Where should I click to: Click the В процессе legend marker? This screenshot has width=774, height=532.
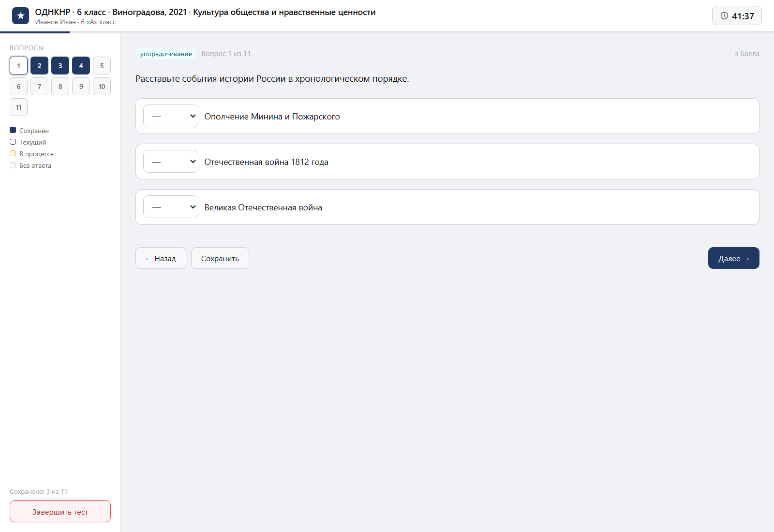13,153
